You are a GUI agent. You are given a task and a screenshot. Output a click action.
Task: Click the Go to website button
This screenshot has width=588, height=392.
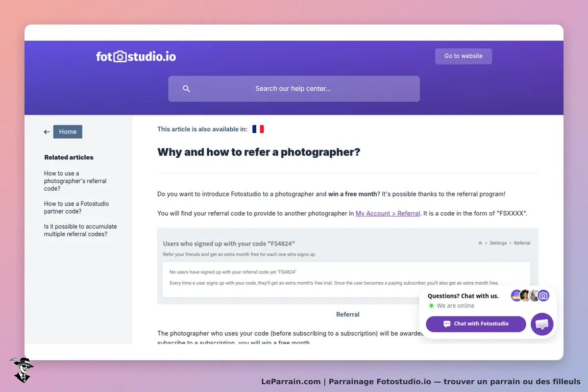click(464, 56)
